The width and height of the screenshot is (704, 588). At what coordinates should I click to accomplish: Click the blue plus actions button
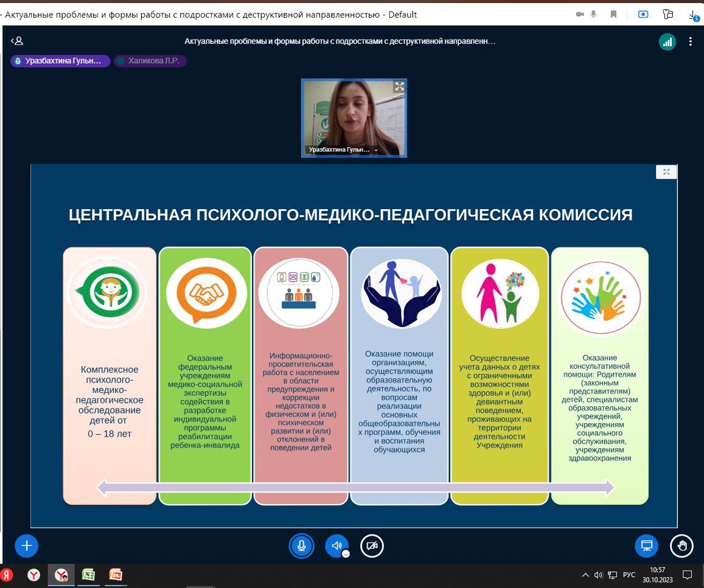pyautogui.click(x=27, y=545)
